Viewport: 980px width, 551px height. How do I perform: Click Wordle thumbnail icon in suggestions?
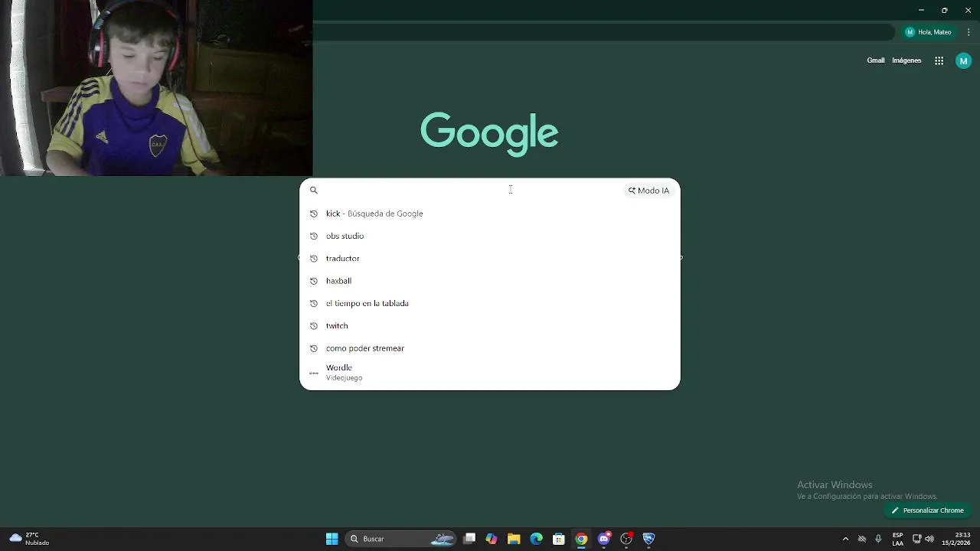313,373
